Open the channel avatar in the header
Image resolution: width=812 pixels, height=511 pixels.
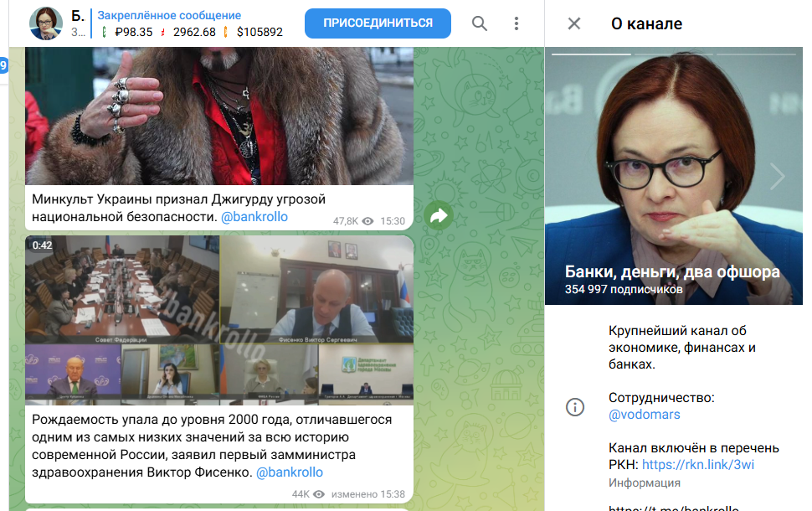point(47,23)
